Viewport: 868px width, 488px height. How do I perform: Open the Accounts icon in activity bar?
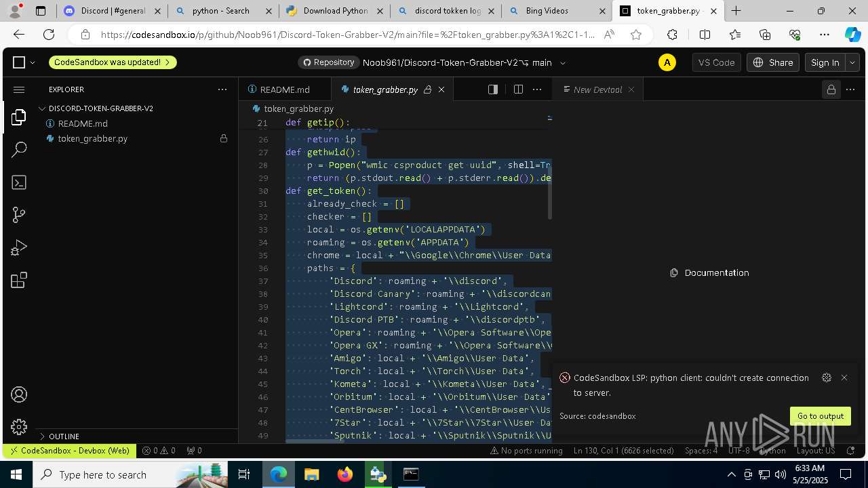[x=19, y=394]
